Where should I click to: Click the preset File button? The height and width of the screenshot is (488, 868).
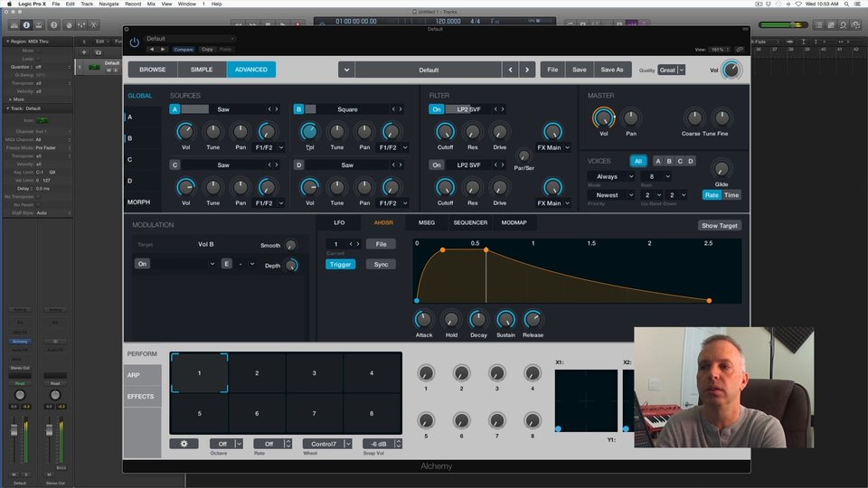coord(552,70)
